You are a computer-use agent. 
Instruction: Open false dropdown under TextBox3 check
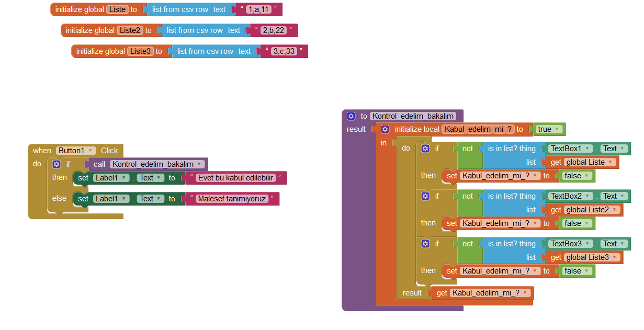point(577,271)
